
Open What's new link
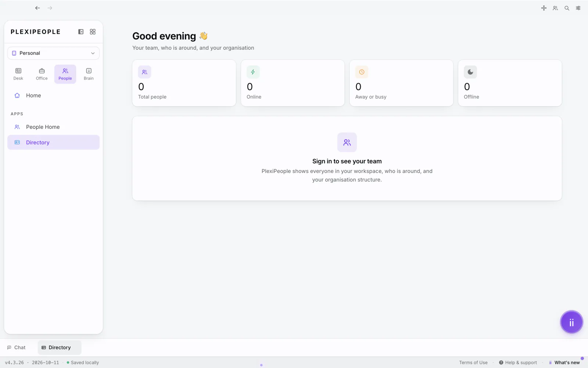(x=564, y=362)
